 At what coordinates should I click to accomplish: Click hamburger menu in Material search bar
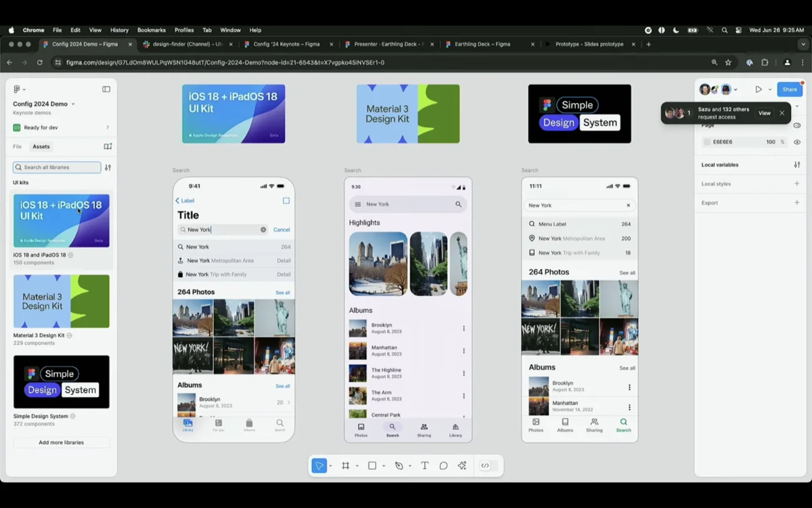(x=358, y=204)
